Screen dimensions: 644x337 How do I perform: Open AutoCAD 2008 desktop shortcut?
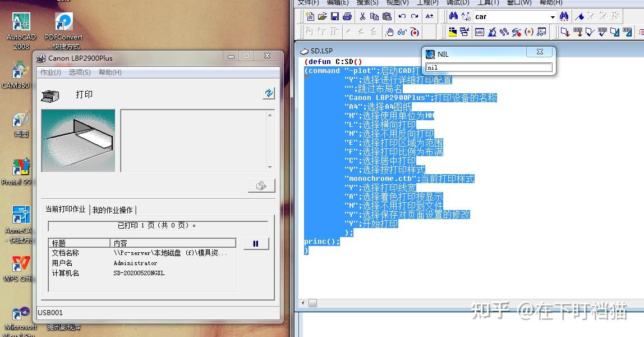point(21,31)
